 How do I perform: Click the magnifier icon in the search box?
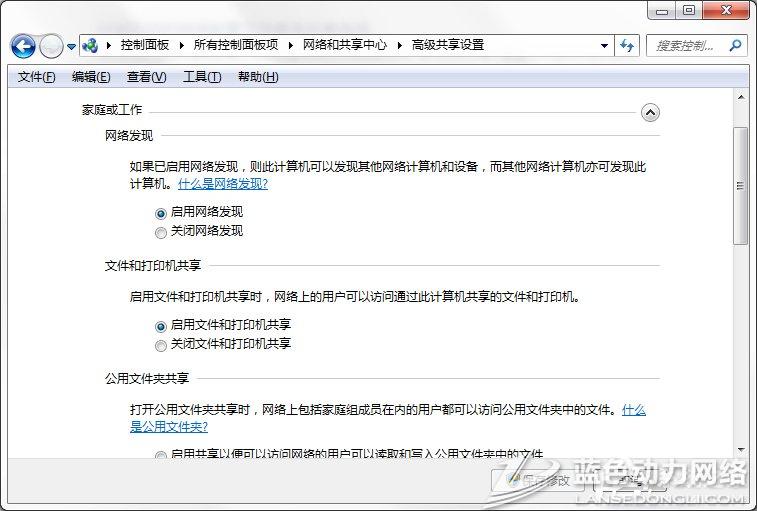(735, 45)
